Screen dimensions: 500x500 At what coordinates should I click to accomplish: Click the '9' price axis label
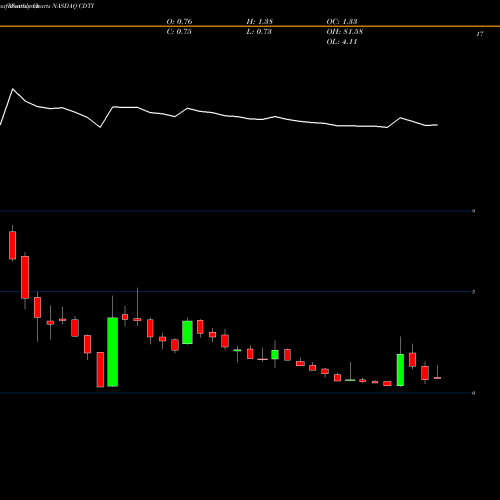pos(474,211)
